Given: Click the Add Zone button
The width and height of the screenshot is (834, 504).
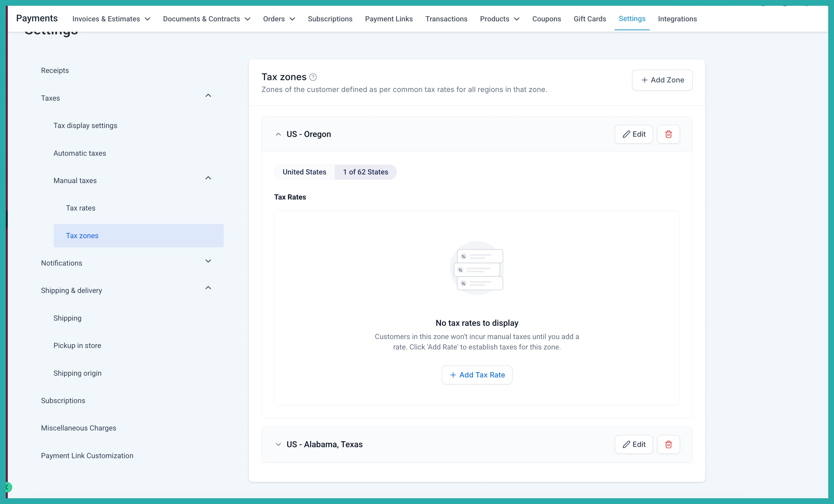Looking at the screenshot, I should point(662,80).
